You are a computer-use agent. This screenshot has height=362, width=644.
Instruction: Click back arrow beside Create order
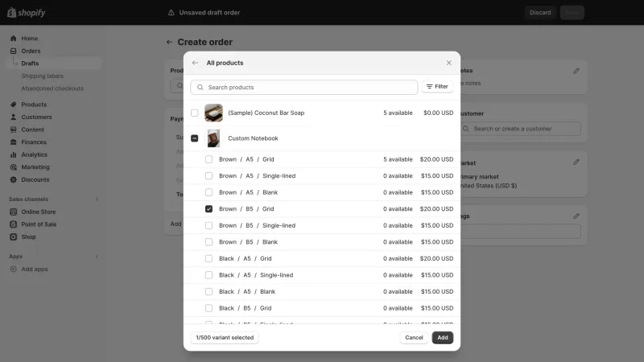(x=169, y=42)
